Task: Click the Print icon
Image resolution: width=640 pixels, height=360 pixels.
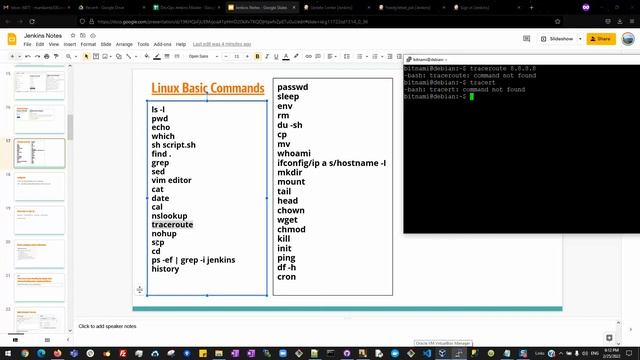Action: pyautogui.click(x=47, y=56)
